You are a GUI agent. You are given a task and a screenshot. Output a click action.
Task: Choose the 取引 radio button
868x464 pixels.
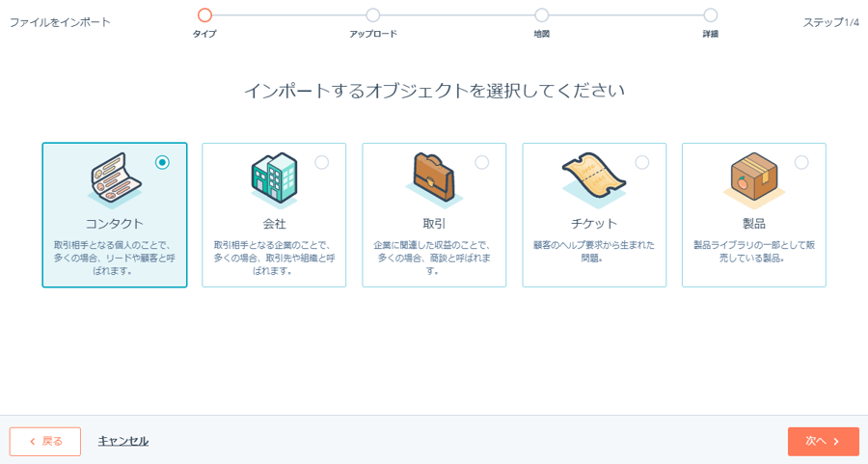(482, 162)
